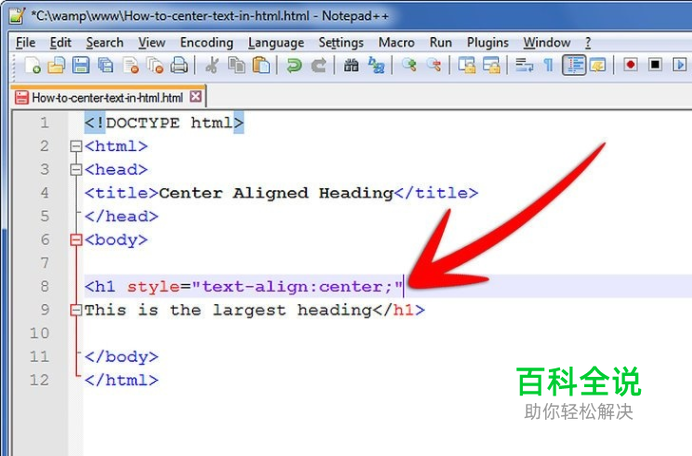
Task: Open the Settings menu
Action: point(341,43)
